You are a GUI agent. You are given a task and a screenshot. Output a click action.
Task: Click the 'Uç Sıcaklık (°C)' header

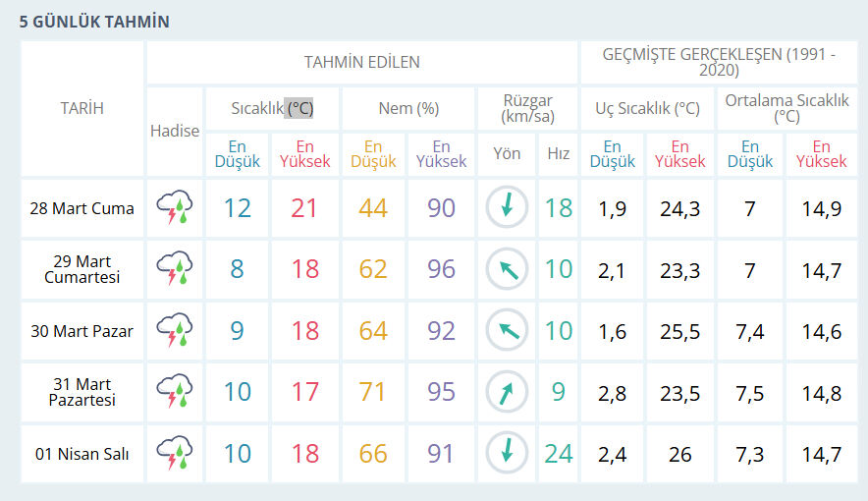pos(647,108)
